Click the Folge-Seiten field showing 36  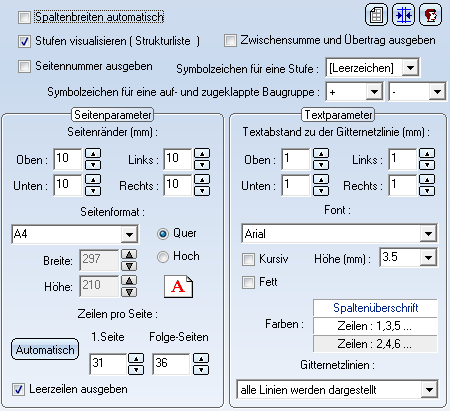click(x=171, y=364)
